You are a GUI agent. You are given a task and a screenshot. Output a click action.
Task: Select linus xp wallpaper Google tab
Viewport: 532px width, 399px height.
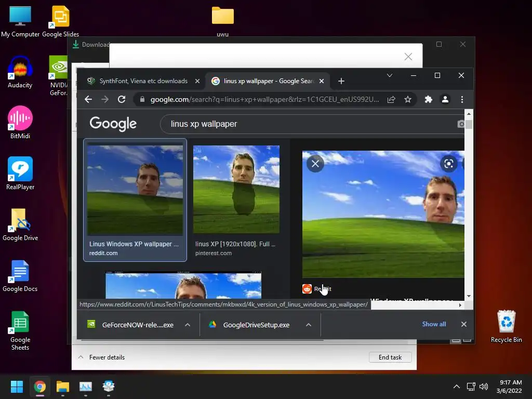pyautogui.click(x=268, y=81)
